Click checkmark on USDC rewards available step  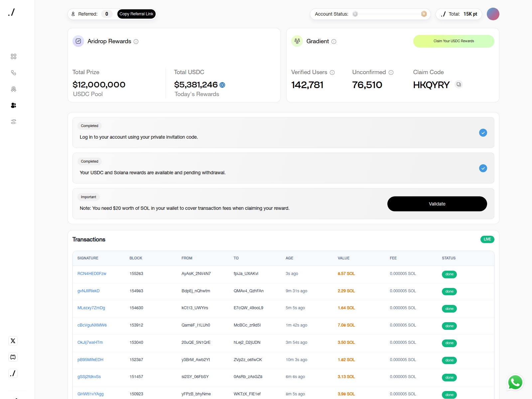(483, 168)
